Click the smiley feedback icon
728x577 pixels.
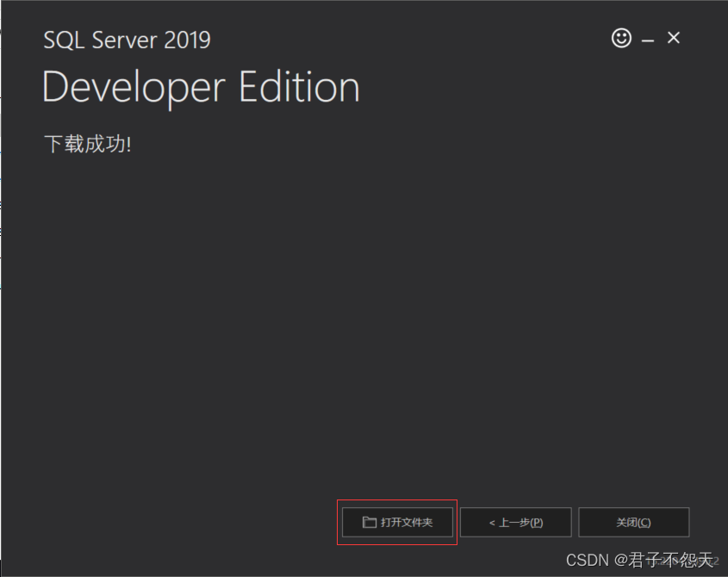[621, 38]
